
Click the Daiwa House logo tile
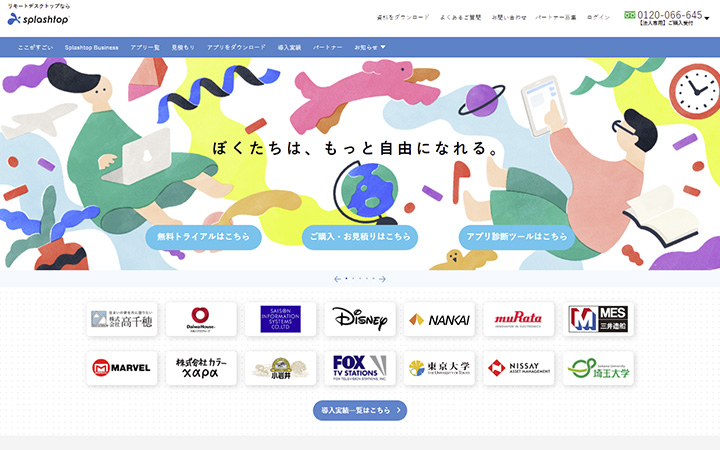(201, 319)
